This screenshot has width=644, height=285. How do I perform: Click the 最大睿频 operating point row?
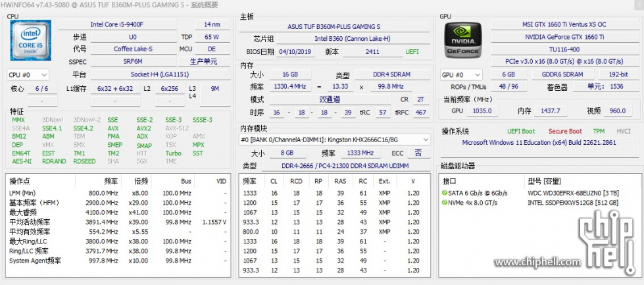tap(118, 213)
